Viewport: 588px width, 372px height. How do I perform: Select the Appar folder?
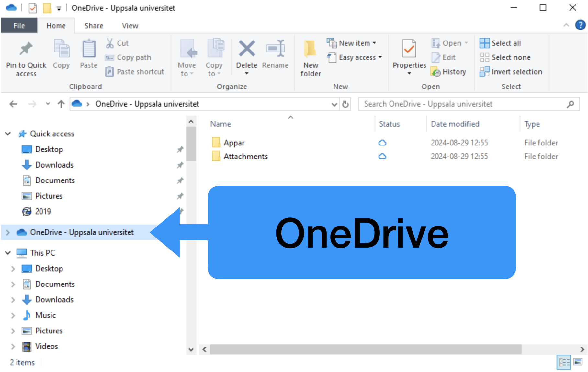pos(234,143)
